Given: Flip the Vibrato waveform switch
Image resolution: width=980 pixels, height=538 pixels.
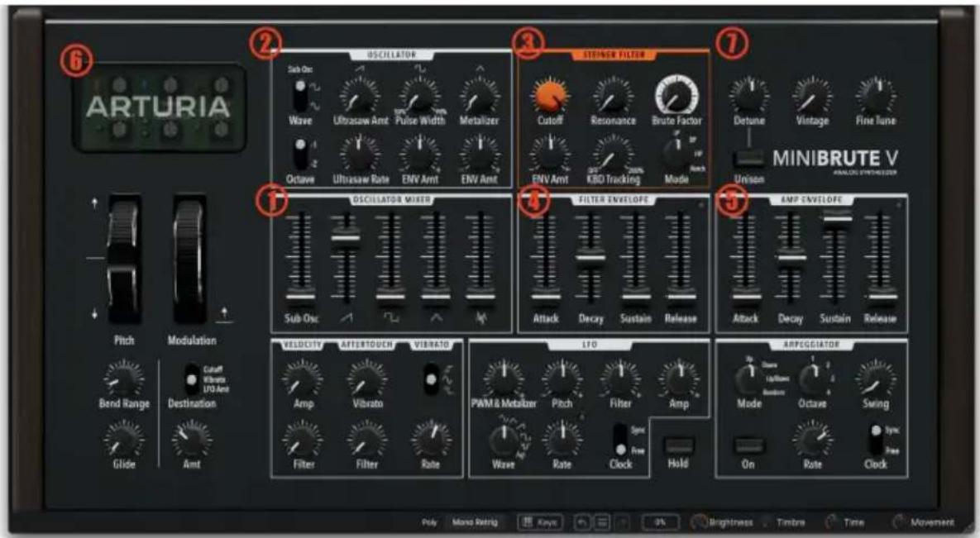Looking at the screenshot, I should [x=430, y=379].
